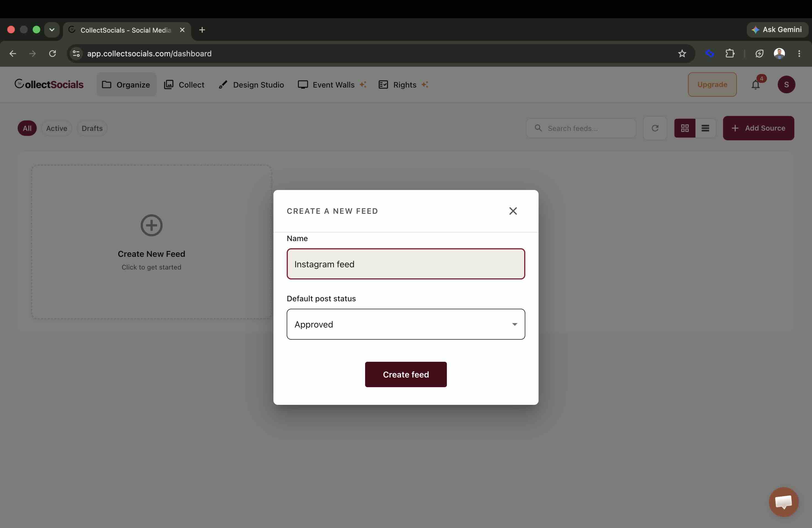
Task: Bookmark this page with the star
Action: pos(682,54)
